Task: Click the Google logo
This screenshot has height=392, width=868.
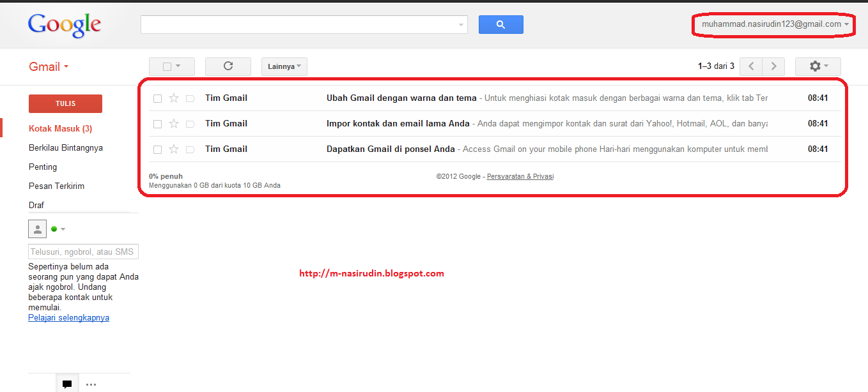Action: (65, 24)
